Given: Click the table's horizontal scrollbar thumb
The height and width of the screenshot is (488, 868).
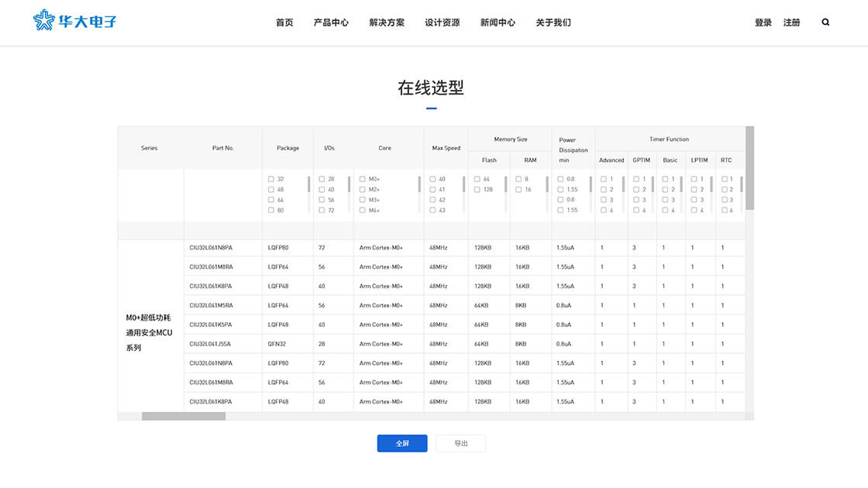Looking at the screenshot, I should pos(184,416).
